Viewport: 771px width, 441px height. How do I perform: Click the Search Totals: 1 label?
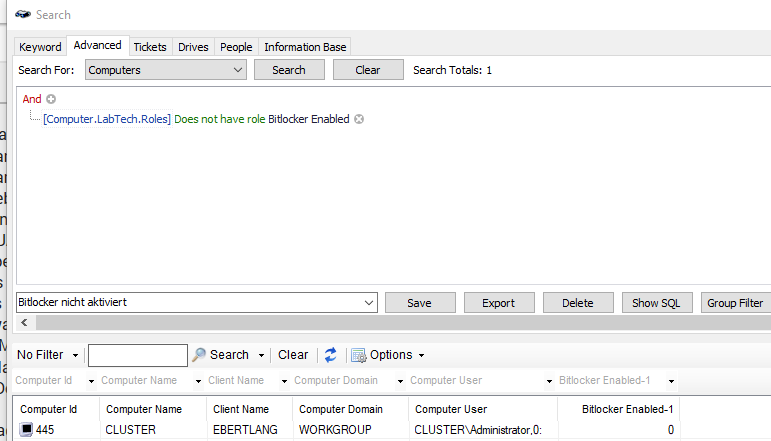[x=452, y=70]
